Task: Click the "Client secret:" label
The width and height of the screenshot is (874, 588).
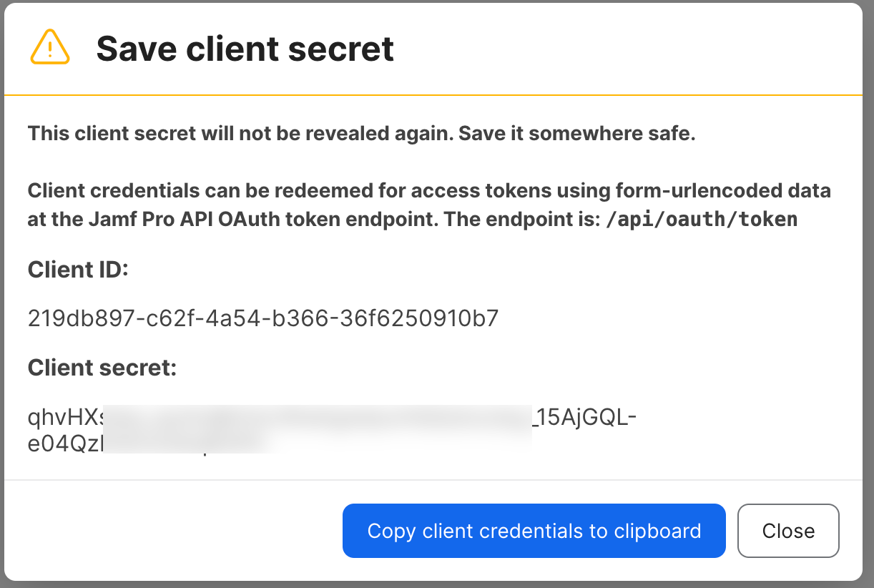Action: (102, 368)
